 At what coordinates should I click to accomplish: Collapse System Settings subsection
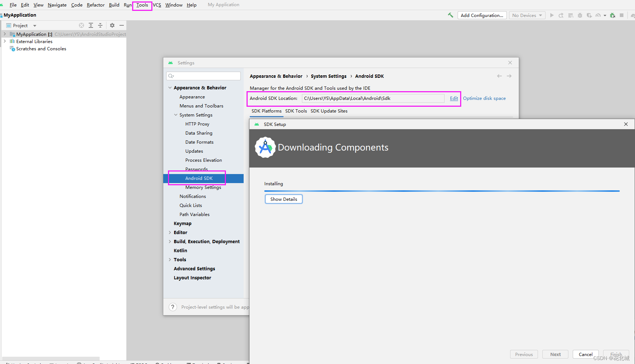tap(176, 115)
